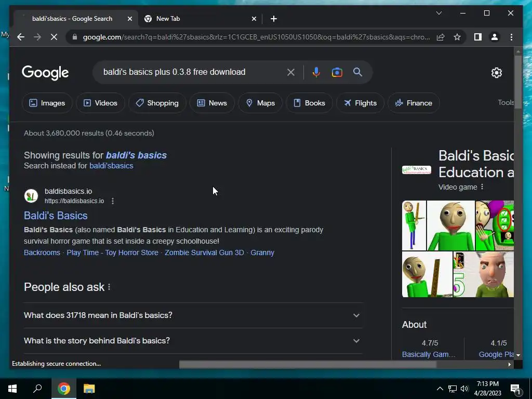532x399 pixels.
Task: Open the Zombie Survival Gun 3D sitelink
Action: 204,252
